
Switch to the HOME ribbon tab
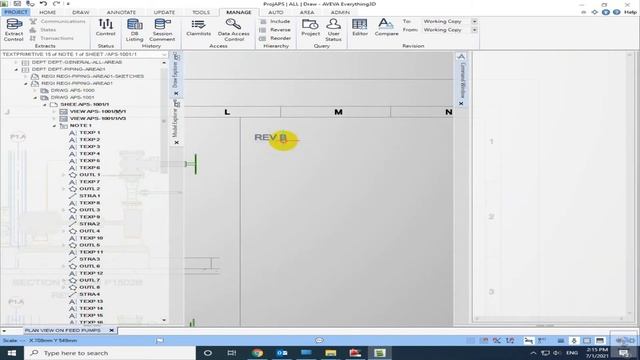[47, 12]
